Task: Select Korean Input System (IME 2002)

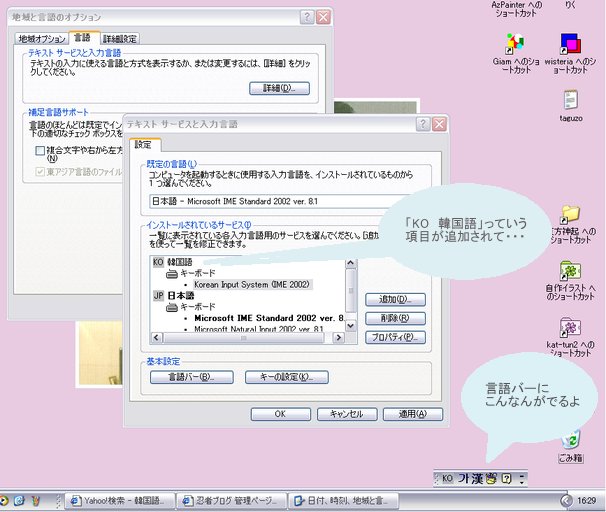Action: tap(252, 285)
